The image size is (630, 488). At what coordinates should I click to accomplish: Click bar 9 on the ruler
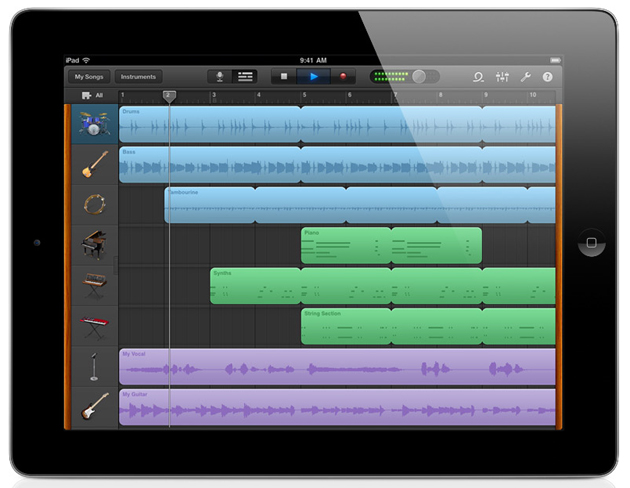486,95
